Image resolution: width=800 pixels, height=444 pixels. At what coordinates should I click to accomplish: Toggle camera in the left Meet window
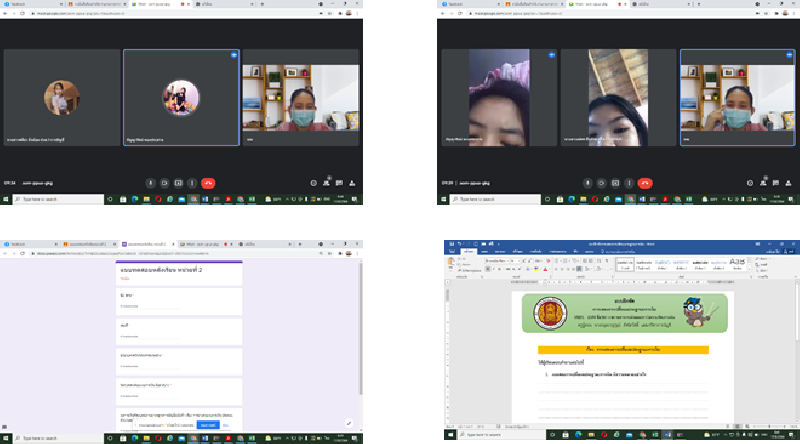coord(164,183)
